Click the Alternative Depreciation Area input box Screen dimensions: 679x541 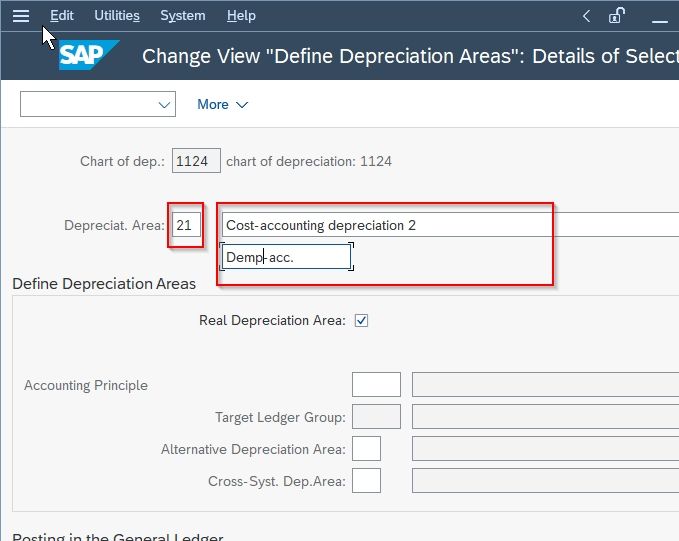(366, 448)
